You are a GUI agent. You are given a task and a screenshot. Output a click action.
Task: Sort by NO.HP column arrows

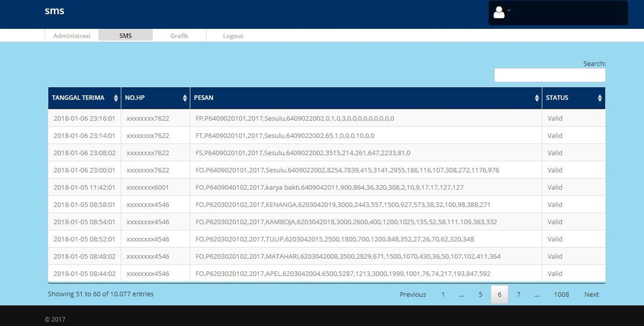pos(185,98)
